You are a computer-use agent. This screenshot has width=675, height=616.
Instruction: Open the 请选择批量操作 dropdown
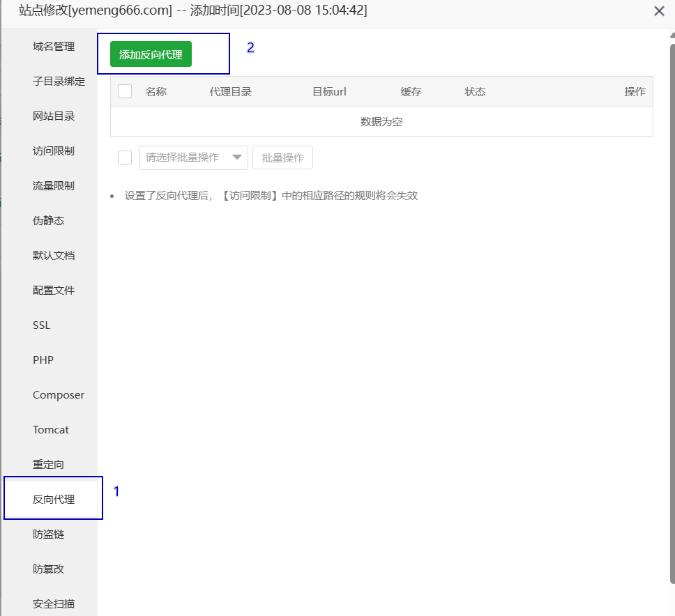click(194, 157)
